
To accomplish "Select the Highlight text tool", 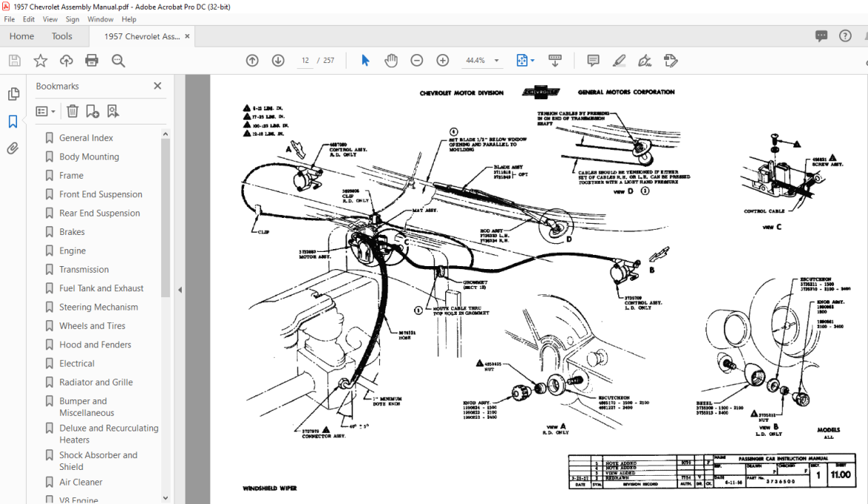I will [619, 60].
